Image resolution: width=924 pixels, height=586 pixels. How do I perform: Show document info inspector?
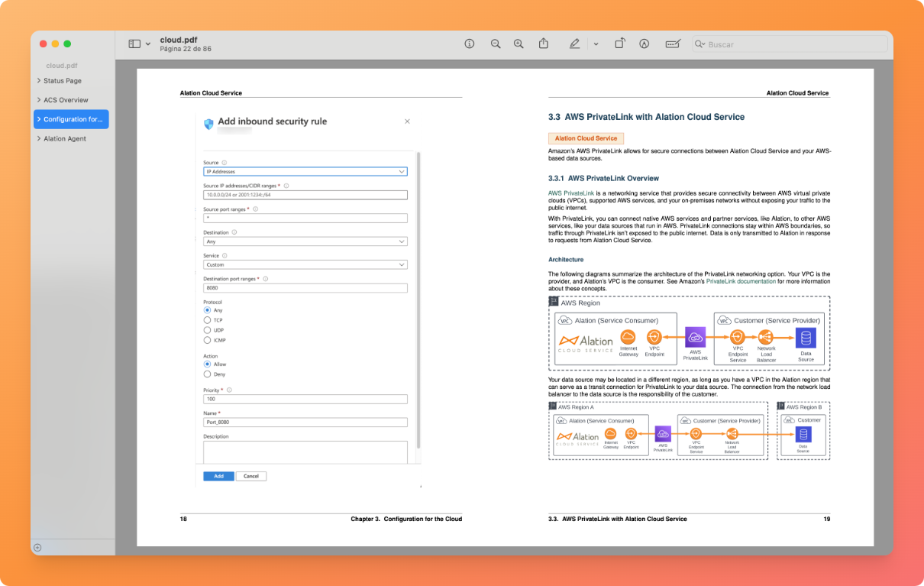(470, 44)
